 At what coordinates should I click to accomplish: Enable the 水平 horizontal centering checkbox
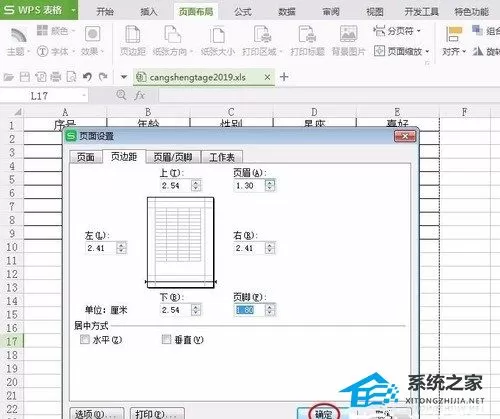point(85,340)
